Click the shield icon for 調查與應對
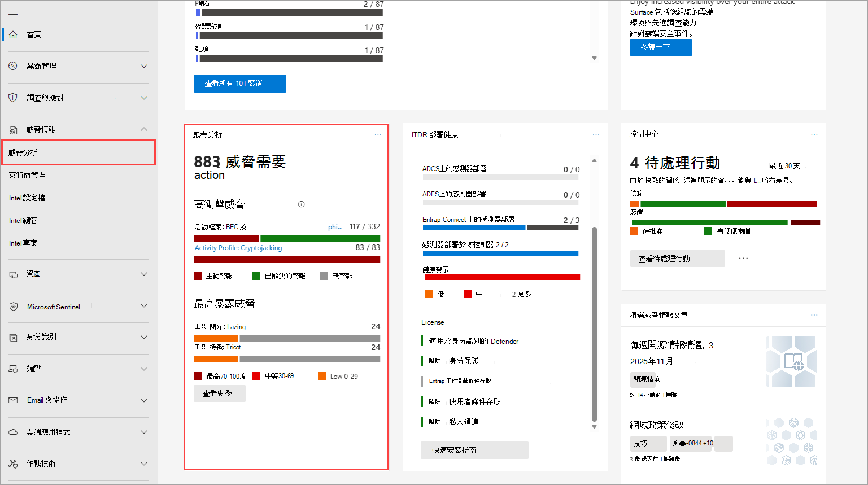The width and height of the screenshot is (868, 485). 13,98
